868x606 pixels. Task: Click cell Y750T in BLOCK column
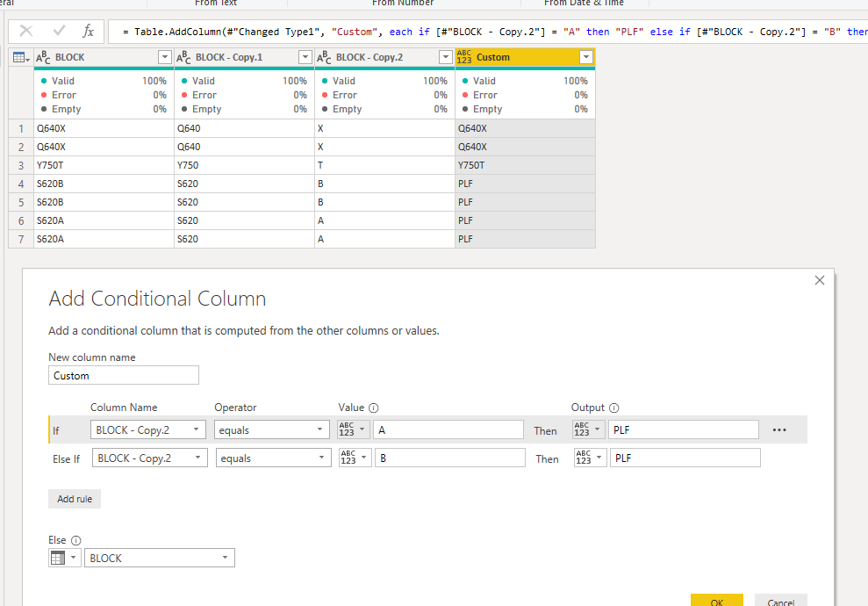(x=104, y=165)
